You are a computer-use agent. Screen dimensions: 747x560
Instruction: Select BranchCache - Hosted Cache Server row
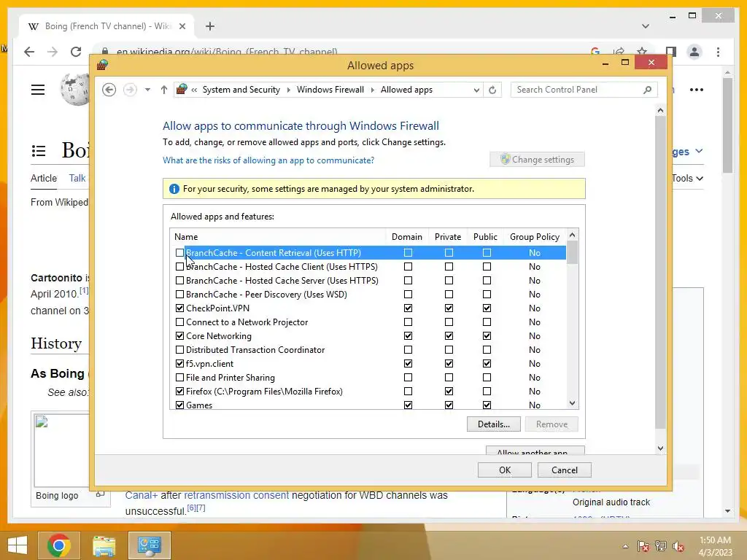[x=368, y=281]
